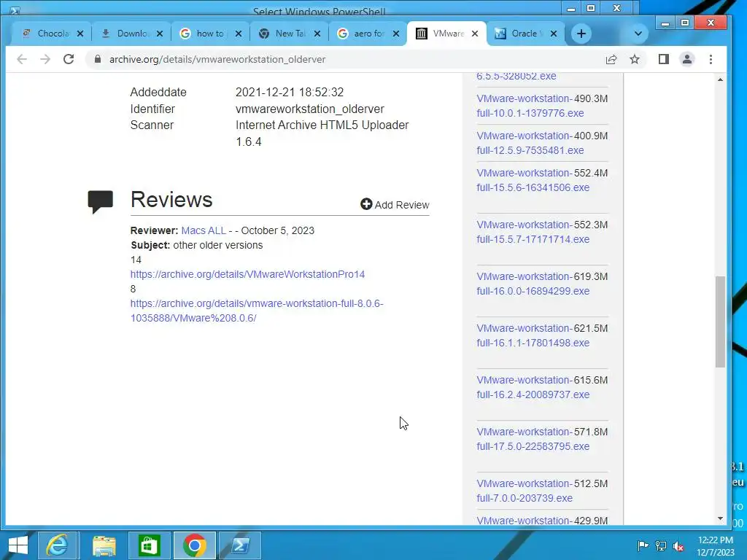
Task: Open the VMwareWorkstationPro14 archive link
Action: pos(247,274)
